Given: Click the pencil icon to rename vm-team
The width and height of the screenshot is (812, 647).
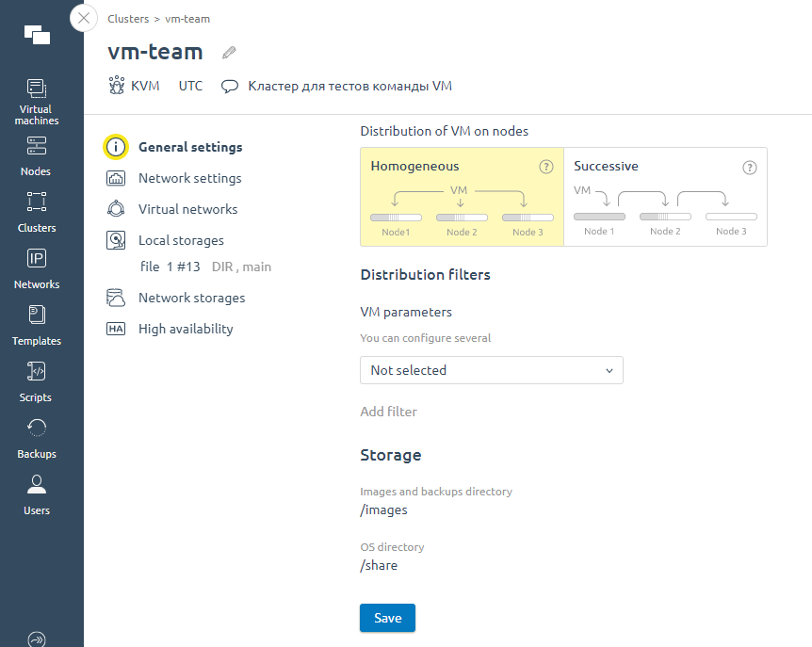Looking at the screenshot, I should point(228,52).
